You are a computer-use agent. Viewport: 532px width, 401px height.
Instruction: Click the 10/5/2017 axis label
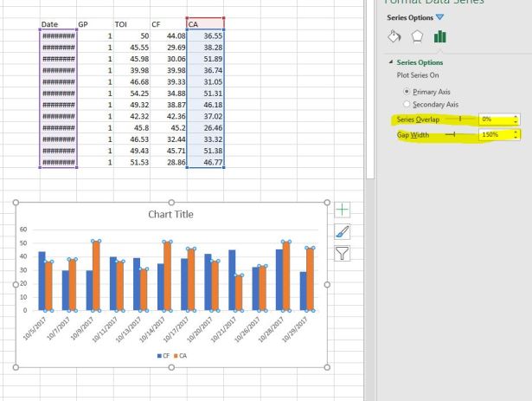(35, 328)
